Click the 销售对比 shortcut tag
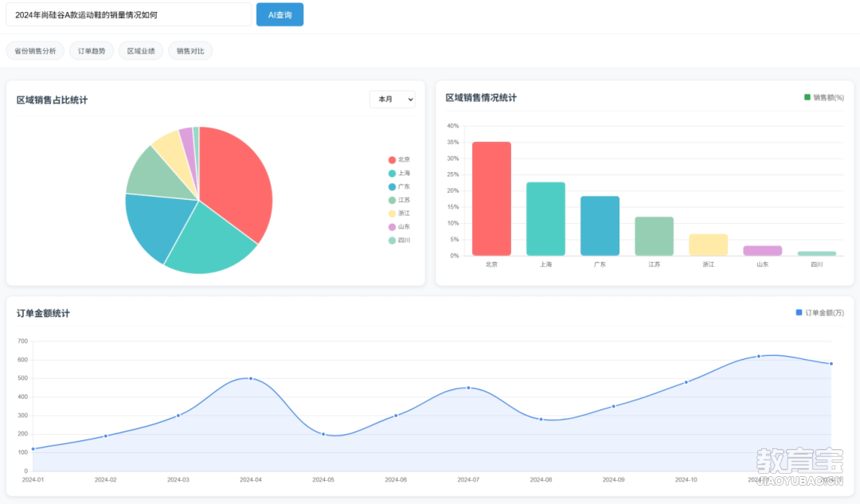860x504 pixels. pyautogui.click(x=190, y=49)
